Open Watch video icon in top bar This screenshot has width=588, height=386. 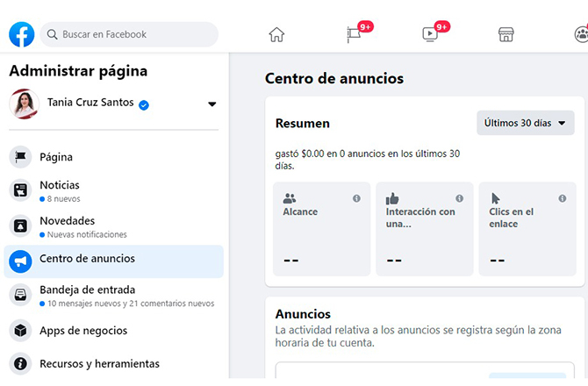(x=430, y=34)
